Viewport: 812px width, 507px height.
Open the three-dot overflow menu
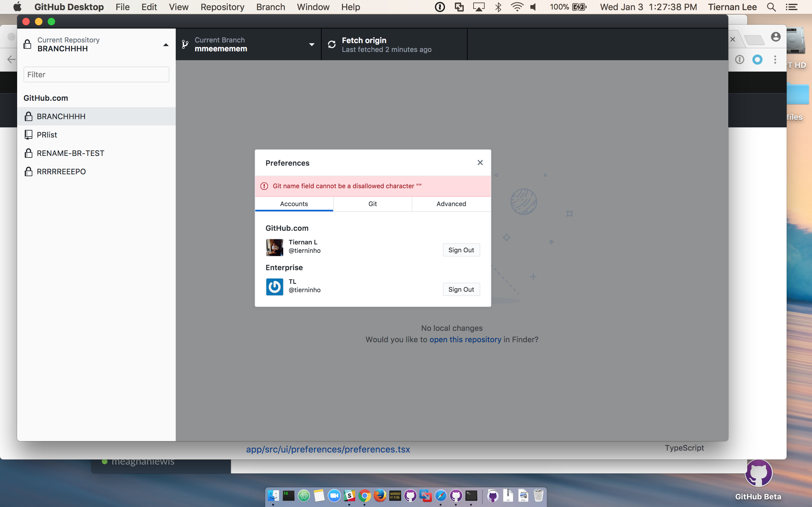(x=775, y=59)
